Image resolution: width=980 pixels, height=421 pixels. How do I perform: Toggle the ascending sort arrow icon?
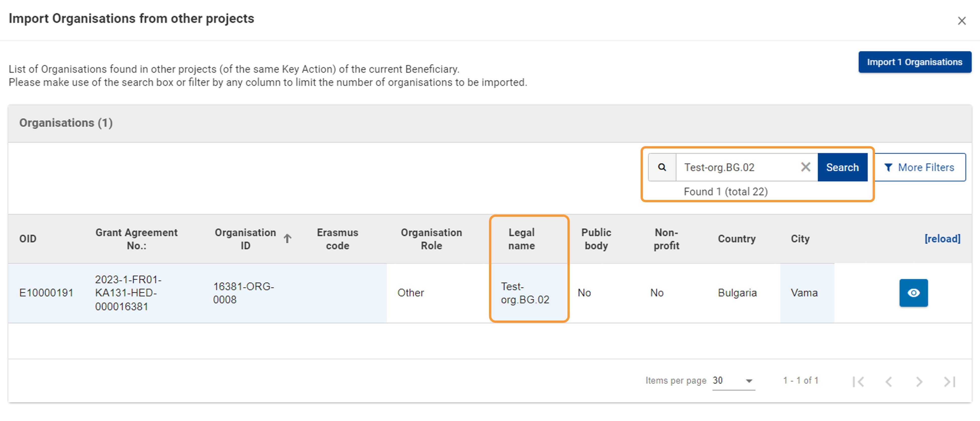pos(288,238)
